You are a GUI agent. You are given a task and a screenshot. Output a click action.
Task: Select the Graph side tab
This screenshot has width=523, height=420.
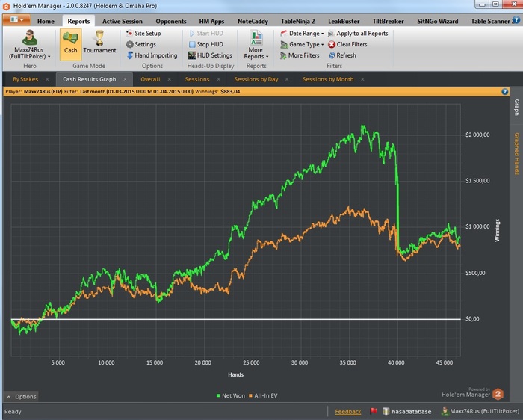516,108
